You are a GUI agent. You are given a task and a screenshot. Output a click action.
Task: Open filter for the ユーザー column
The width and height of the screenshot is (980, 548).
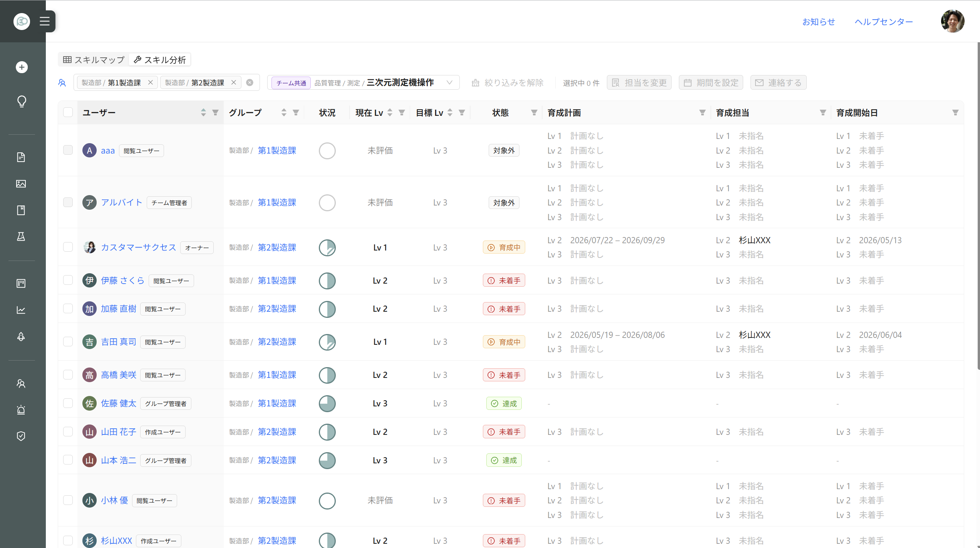click(x=215, y=112)
